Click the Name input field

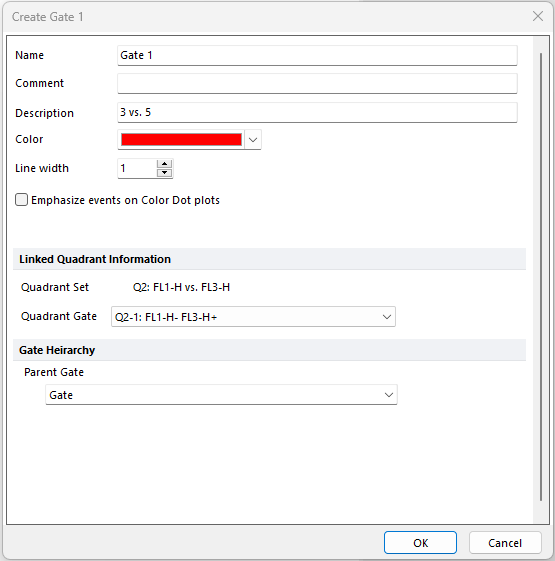317,55
